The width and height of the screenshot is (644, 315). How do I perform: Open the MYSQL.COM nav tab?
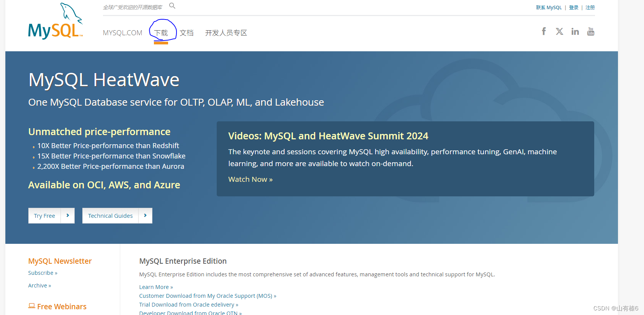[x=123, y=33]
